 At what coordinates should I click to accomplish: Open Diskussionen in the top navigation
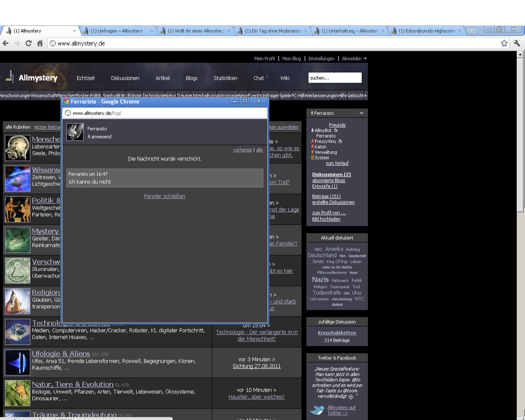tap(125, 78)
